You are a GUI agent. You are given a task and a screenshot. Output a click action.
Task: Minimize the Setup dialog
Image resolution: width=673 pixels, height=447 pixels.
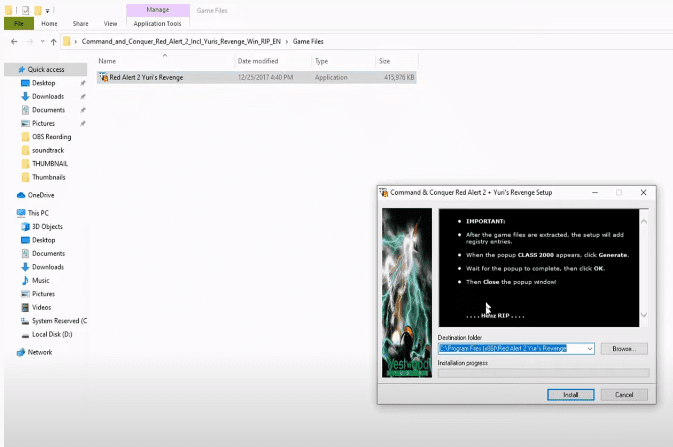[595, 192]
